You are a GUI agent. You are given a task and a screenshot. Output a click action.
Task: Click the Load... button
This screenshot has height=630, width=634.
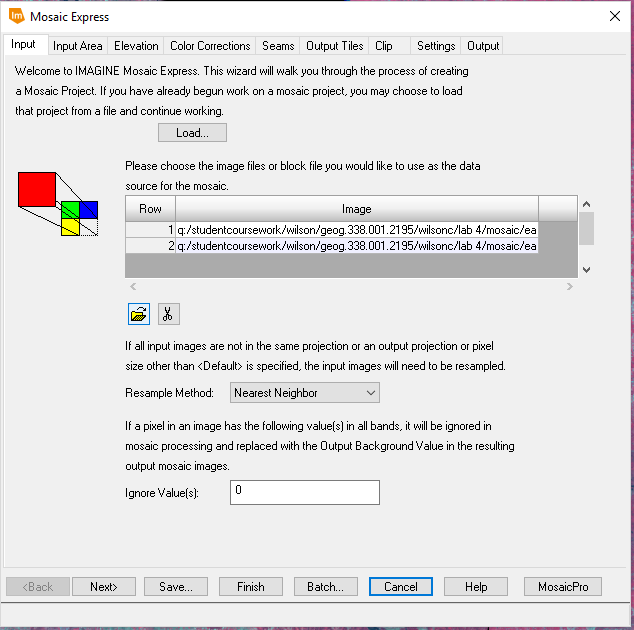[192, 133]
